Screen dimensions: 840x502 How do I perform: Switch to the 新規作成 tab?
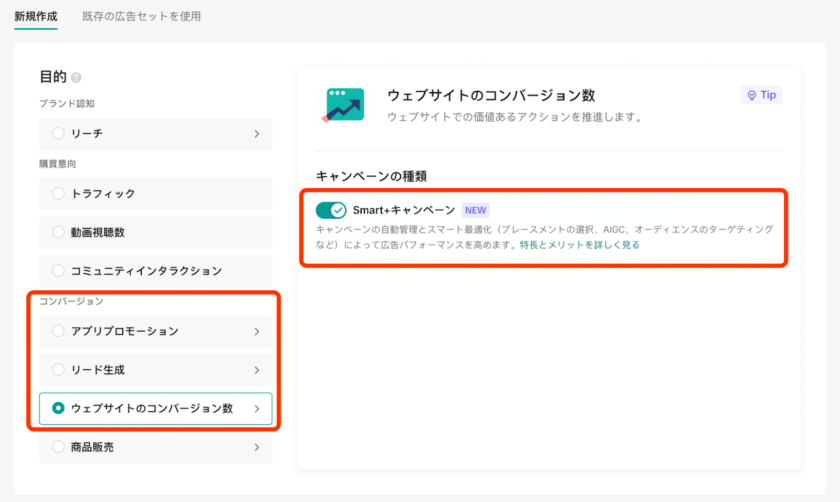pos(36,16)
